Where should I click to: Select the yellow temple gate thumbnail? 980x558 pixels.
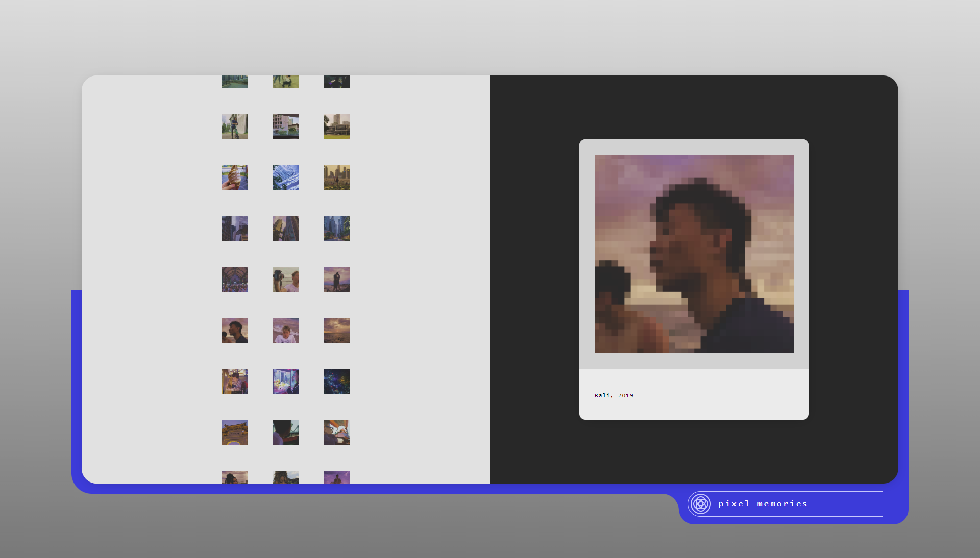click(235, 433)
